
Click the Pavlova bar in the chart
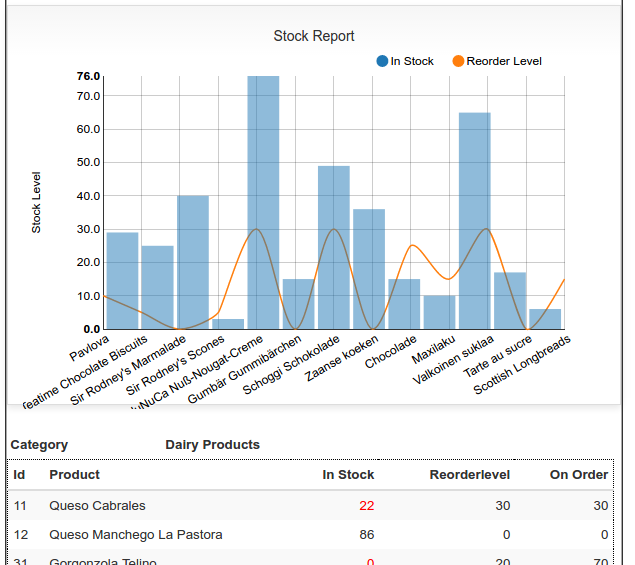click(x=122, y=280)
